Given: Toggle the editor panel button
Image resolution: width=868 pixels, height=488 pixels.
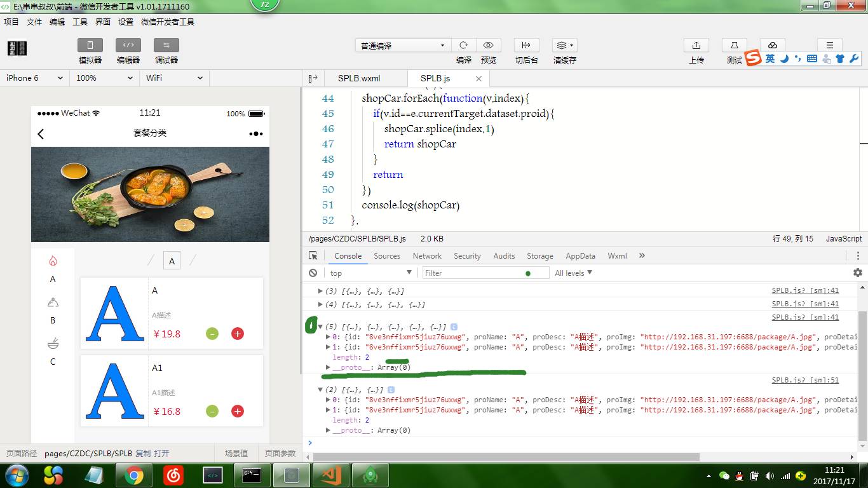Looking at the screenshot, I should pyautogui.click(x=128, y=45).
